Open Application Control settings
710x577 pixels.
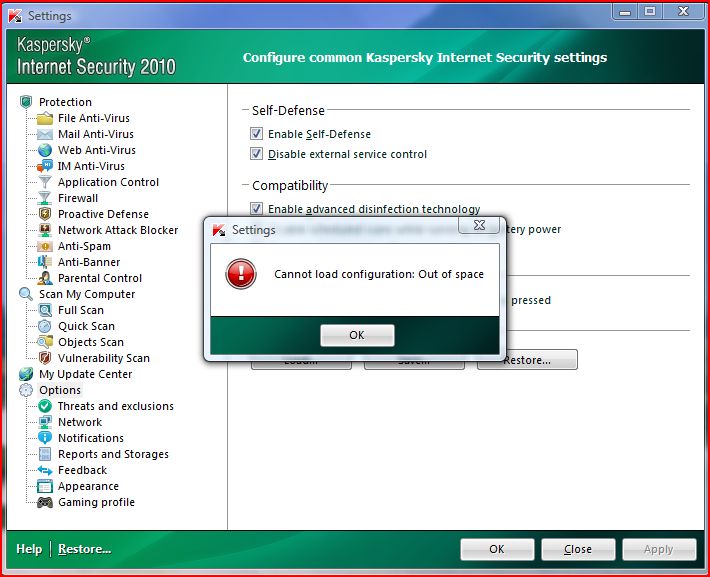click(108, 182)
